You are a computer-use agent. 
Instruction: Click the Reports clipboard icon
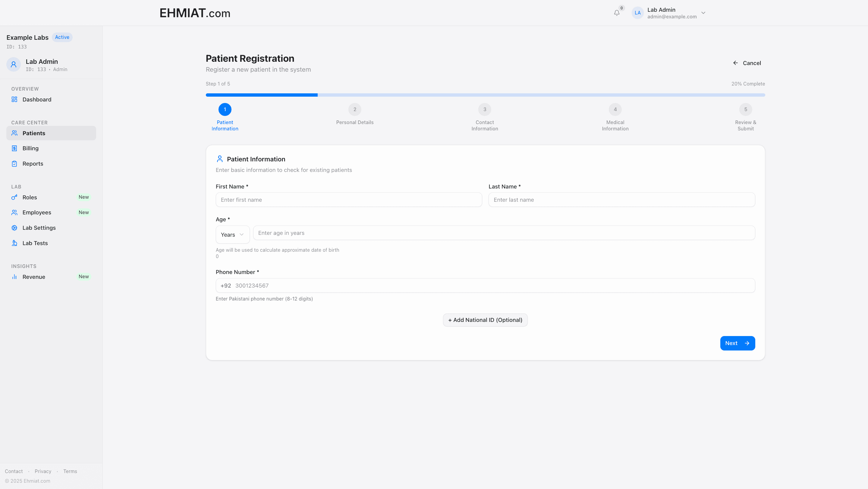point(14,164)
